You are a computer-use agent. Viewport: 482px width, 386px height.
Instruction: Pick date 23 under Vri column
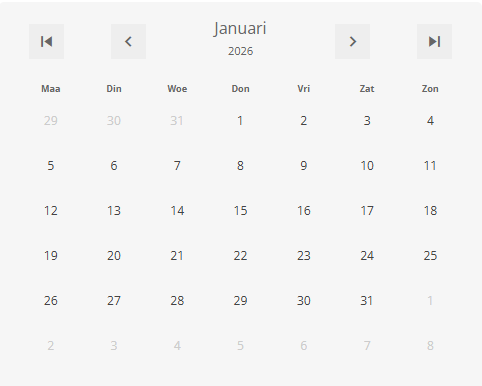pyautogui.click(x=304, y=256)
